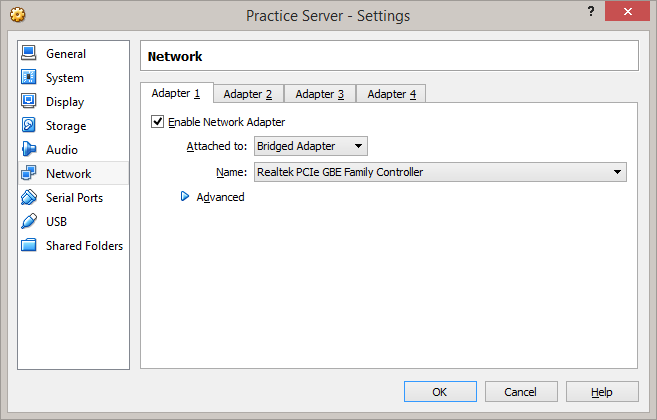Screen dimensions: 657x420
Task: Open USB settings via its icon
Action: tap(28, 221)
